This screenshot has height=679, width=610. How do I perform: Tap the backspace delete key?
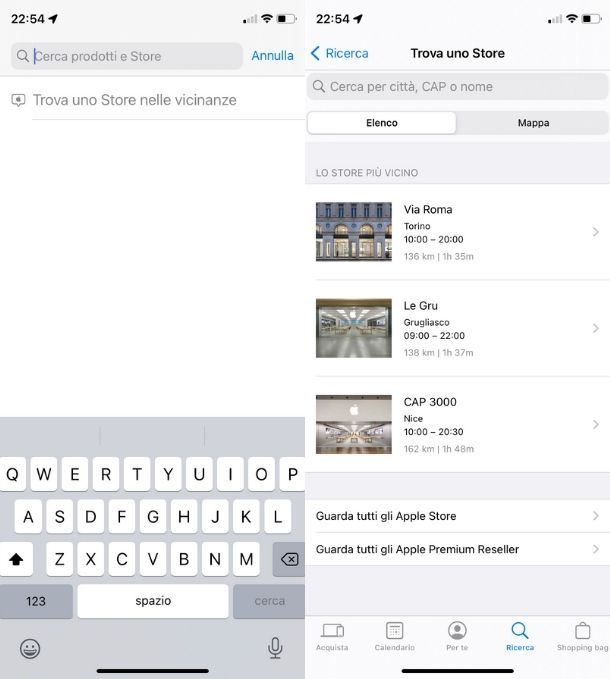click(289, 559)
